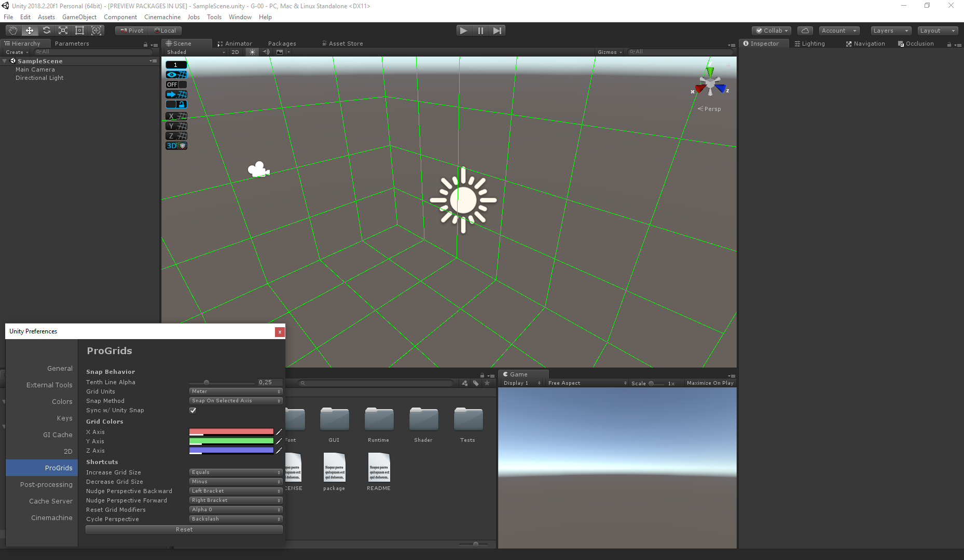Image resolution: width=964 pixels, height=560 pixels.
Task: Open the Cinemachine menu
Action: click(162, 17)
